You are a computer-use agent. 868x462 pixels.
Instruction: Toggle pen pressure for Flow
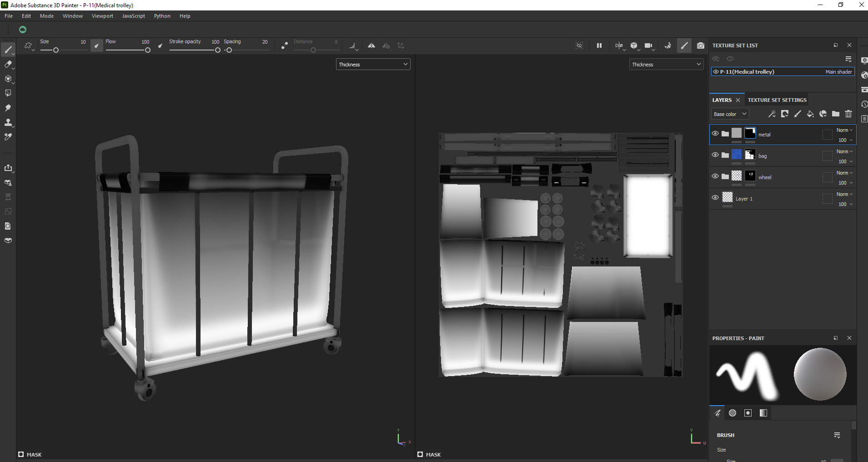pyautogui.click(x=160, y=45)
